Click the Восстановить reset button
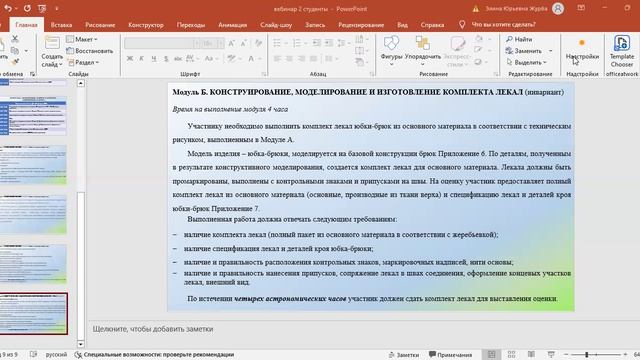The image size is (640, 360). pyautogui.click(x=90, y=51)
